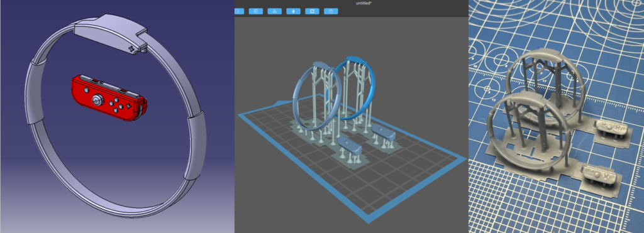
Task: Click the toolbox icon toolbar button
Action: pyautogui.click(x=331, y=11)
